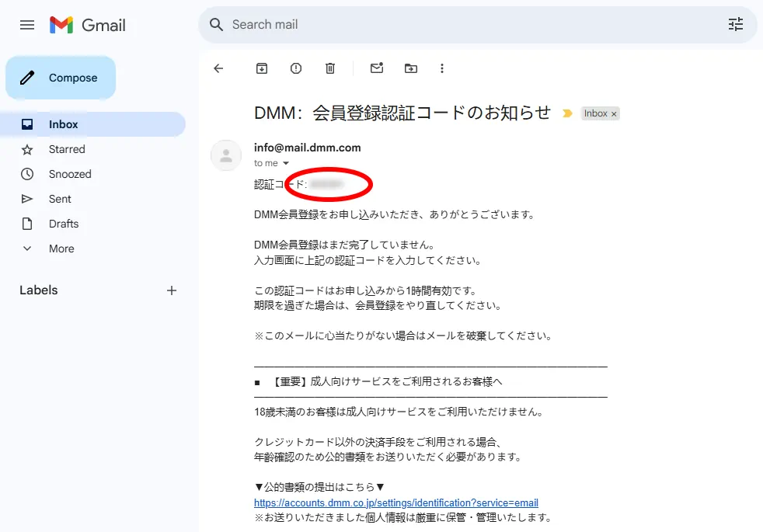Click the Inbox tray icon
Screen dimensions: 763x532
(x=27, y=124)
